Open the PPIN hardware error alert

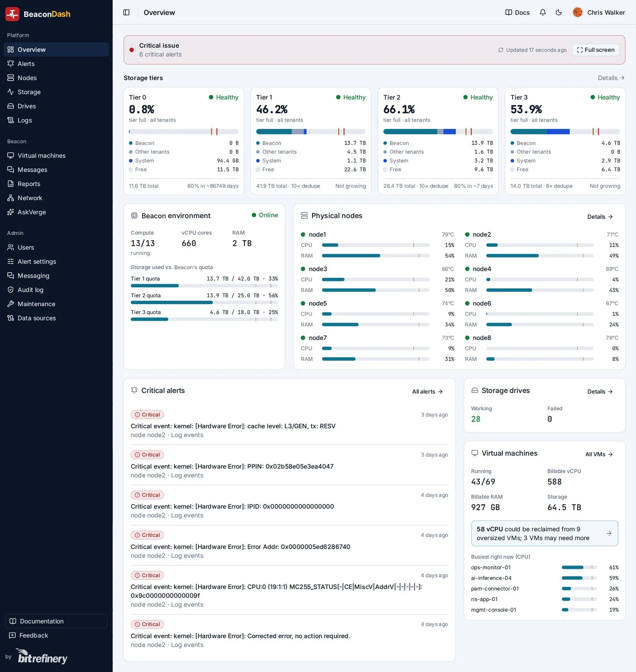pyautogui.click(x=232, y=466)
